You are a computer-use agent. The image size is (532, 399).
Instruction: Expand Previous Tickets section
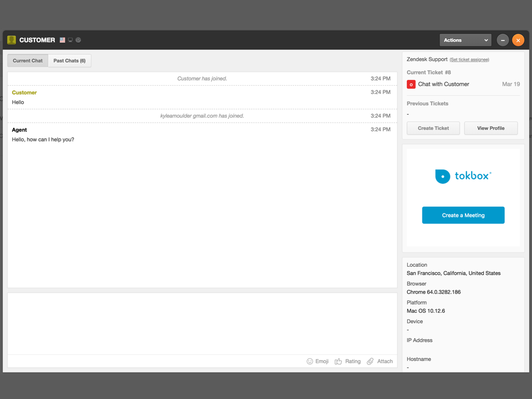tap(427, 103)
